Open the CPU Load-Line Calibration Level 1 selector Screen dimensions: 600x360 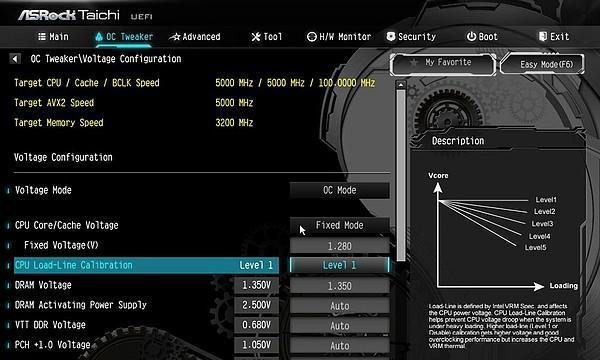pos(340,265)
